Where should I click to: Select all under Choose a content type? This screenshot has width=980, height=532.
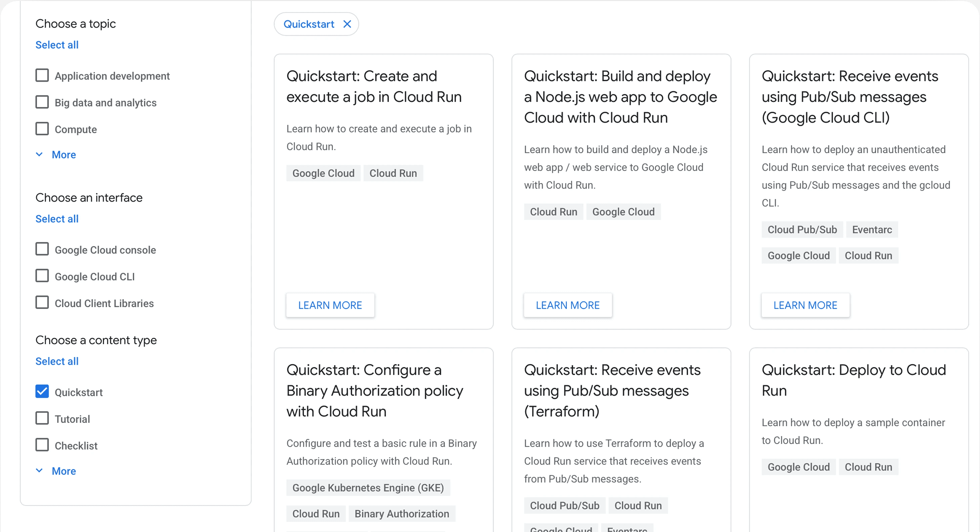57,361
